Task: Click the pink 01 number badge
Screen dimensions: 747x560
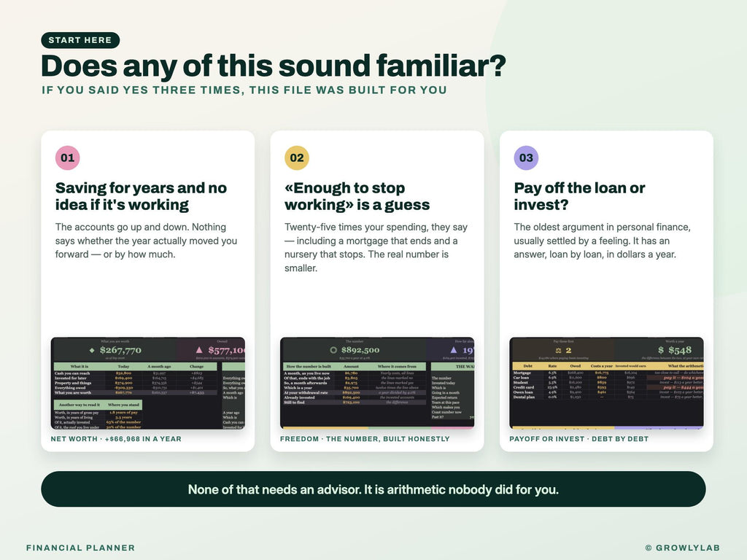Action: 67,157
